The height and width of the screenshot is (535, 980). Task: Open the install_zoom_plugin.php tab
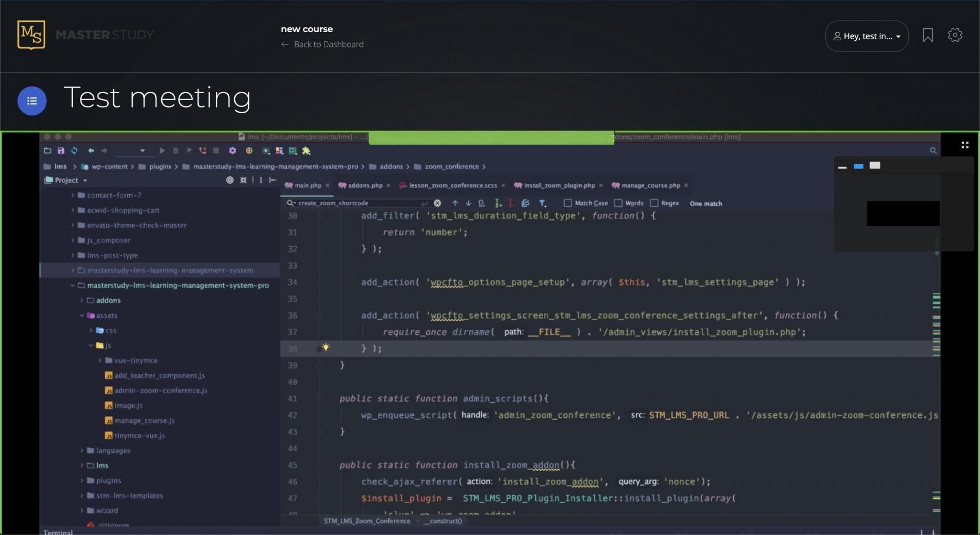[559, 186]
